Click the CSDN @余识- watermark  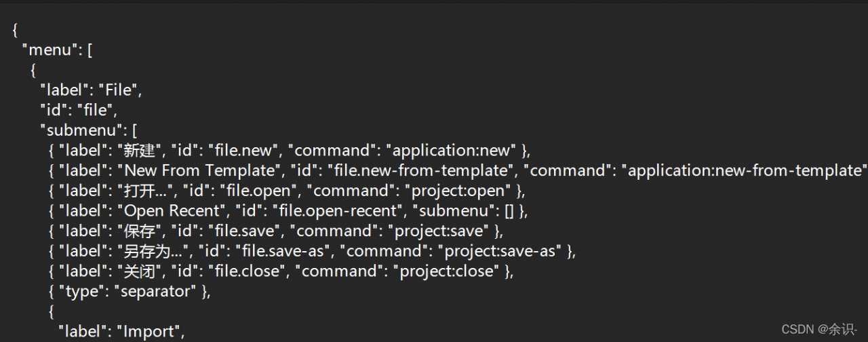click(x=819, y=330)
